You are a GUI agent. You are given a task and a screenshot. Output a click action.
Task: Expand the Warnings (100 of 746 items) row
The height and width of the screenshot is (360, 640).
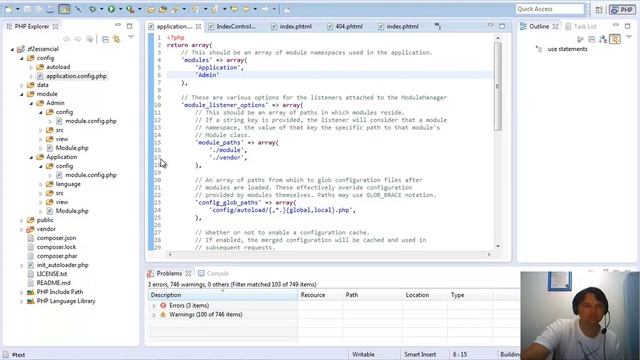pos(154,315)
